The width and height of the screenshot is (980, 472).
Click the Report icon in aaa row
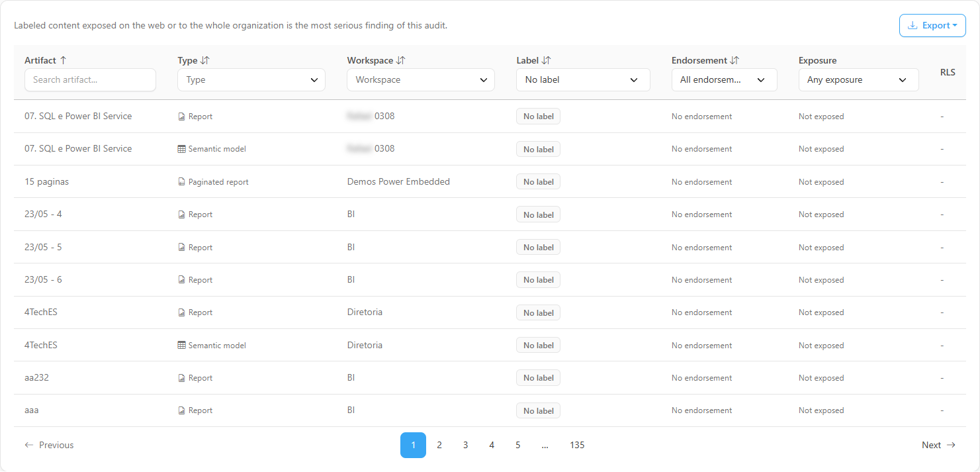181,410
